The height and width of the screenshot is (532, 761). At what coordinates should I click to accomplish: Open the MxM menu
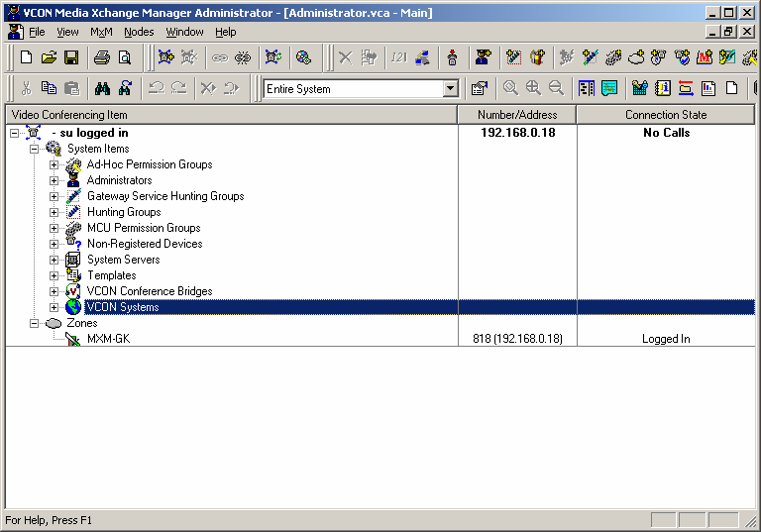click(101, 32)
